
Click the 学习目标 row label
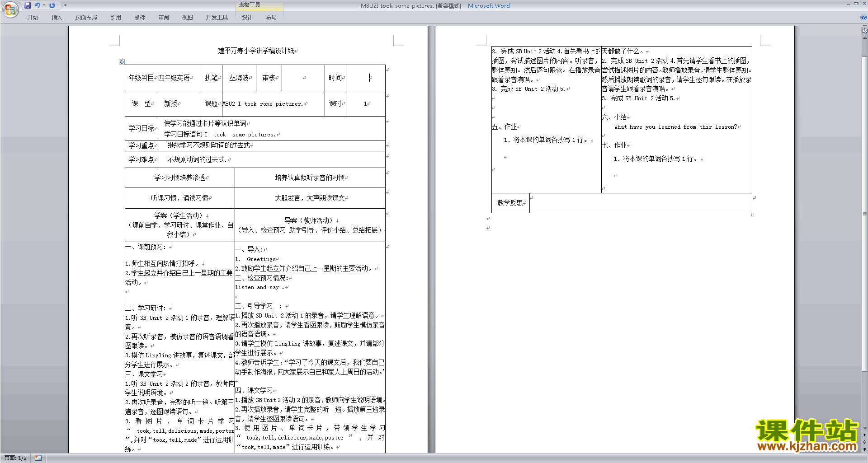141,128
